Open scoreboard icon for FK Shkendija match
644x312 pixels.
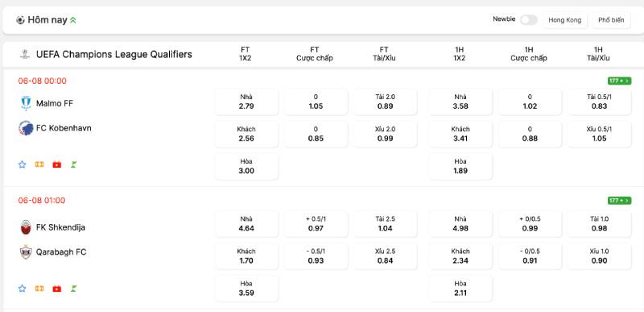click(39, 289)
